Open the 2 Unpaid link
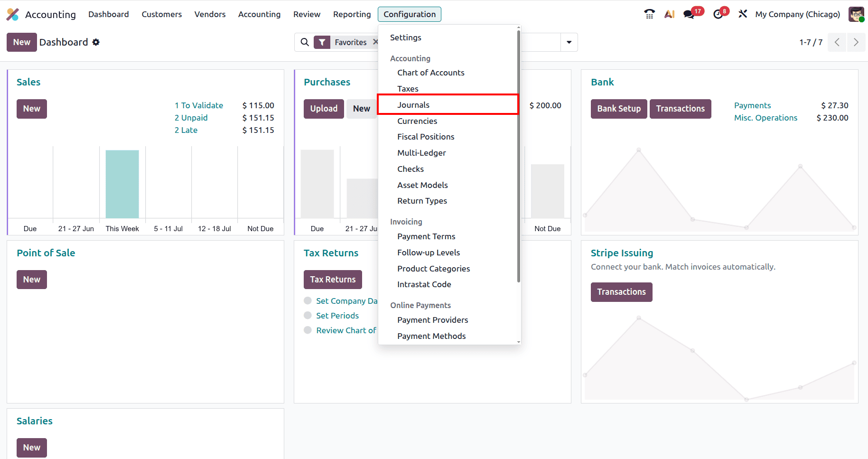Viewport: 868px width, 459px height. (191, 118)
